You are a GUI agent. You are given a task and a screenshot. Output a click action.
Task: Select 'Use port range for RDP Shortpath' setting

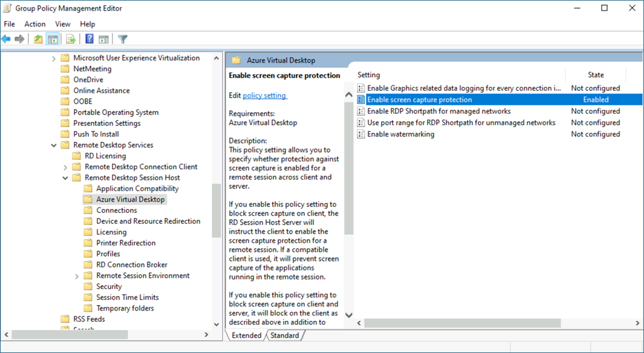click(461, 123)
